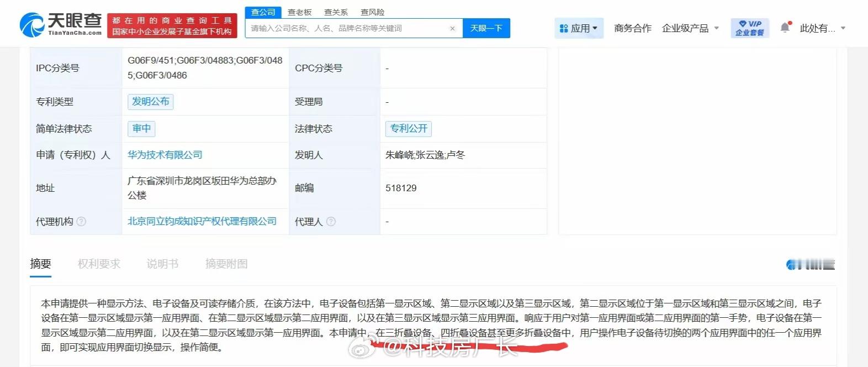Show help icon next to 代理人
Image resolution: width=868 pixels, height=367 pixels.
tap(331, 222)
